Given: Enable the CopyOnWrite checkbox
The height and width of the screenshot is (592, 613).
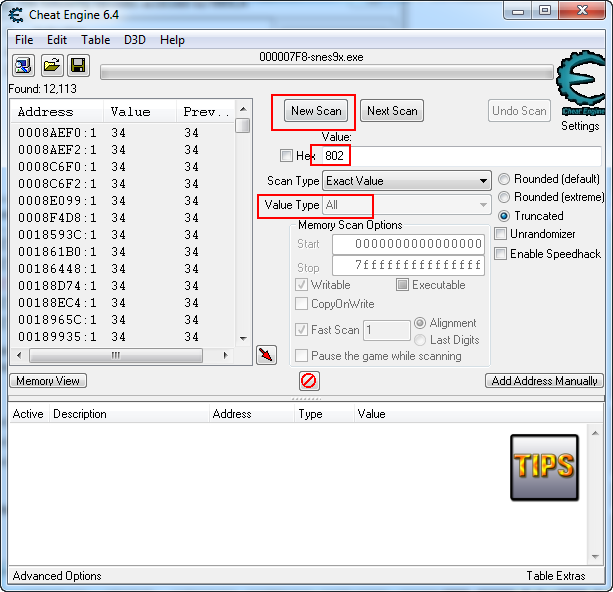Looking at the screenshot, I should click(301, 304).
